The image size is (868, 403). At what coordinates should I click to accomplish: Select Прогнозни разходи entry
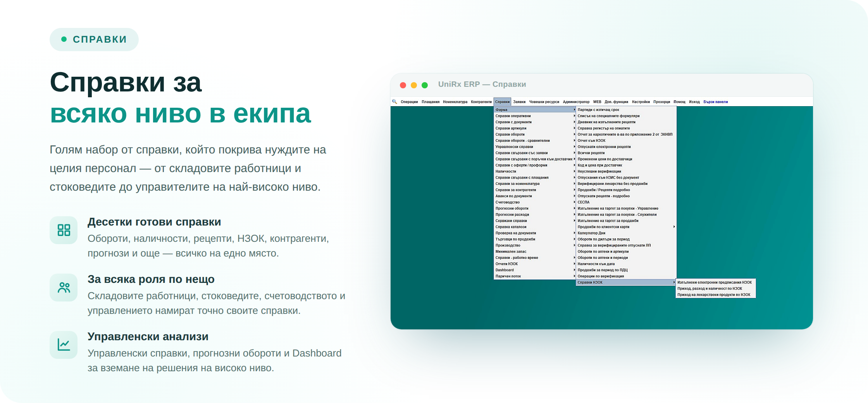[535, 215]
